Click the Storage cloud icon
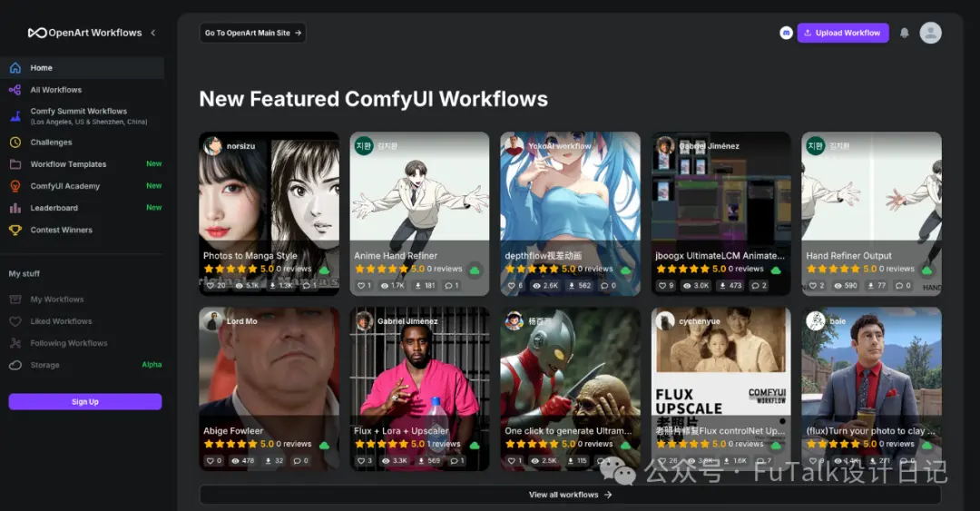This screenshot has height=511, width=980. pyautogui.click(x=15, y=365)
